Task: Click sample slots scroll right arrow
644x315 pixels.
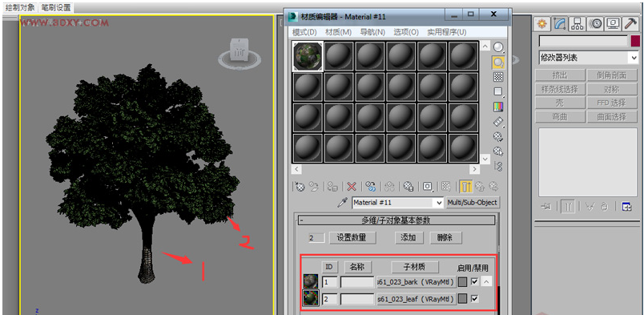Action: coord(474,169)
